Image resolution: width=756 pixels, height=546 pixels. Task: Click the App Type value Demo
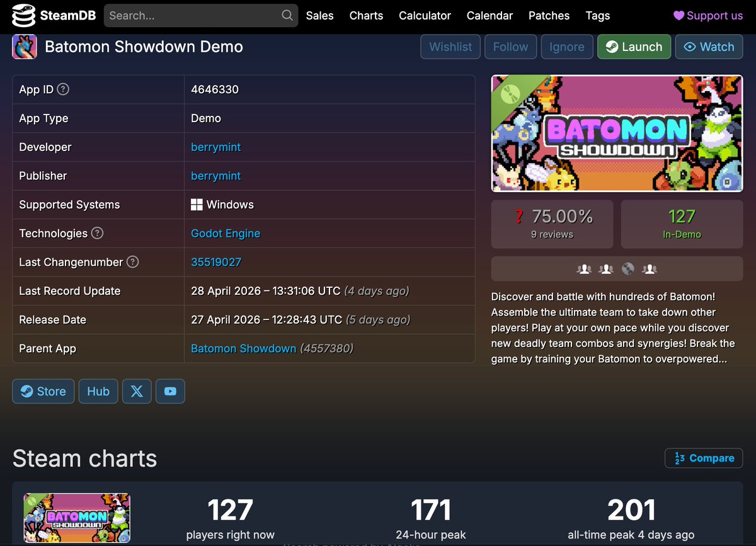(x=206, y=118)
